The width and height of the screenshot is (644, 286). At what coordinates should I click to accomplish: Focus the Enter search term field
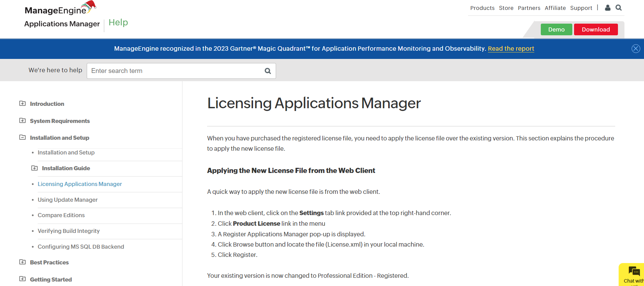pyautogui.click(x=181, y=71)
